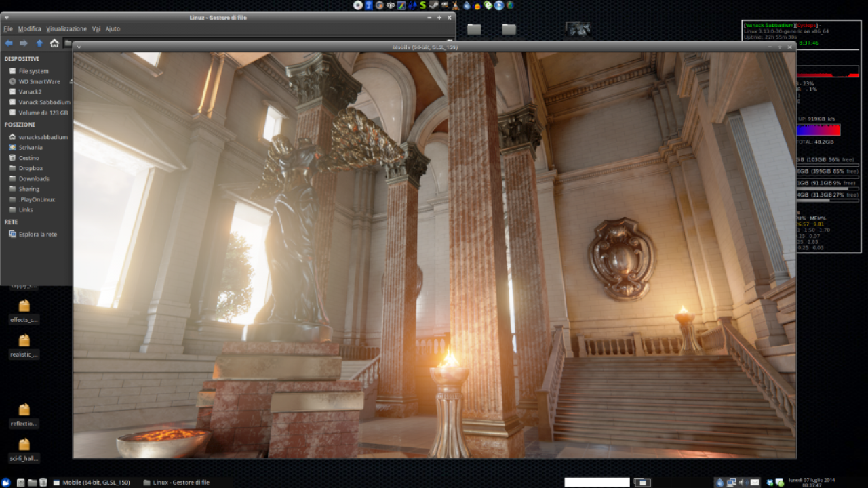This screenshot has width=868, height=488.
Task: Open Sharing folder in sidebar
Action: pos(29,189)
